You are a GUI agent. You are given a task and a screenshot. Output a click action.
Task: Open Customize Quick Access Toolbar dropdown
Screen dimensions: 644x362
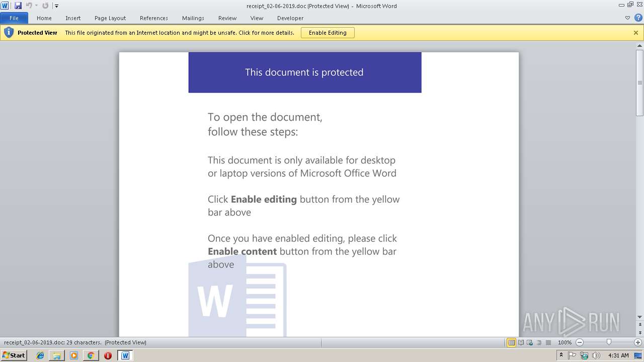point(56,6)
